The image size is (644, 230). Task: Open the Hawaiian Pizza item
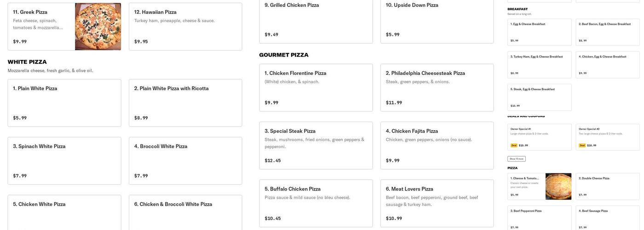(185, 27)
